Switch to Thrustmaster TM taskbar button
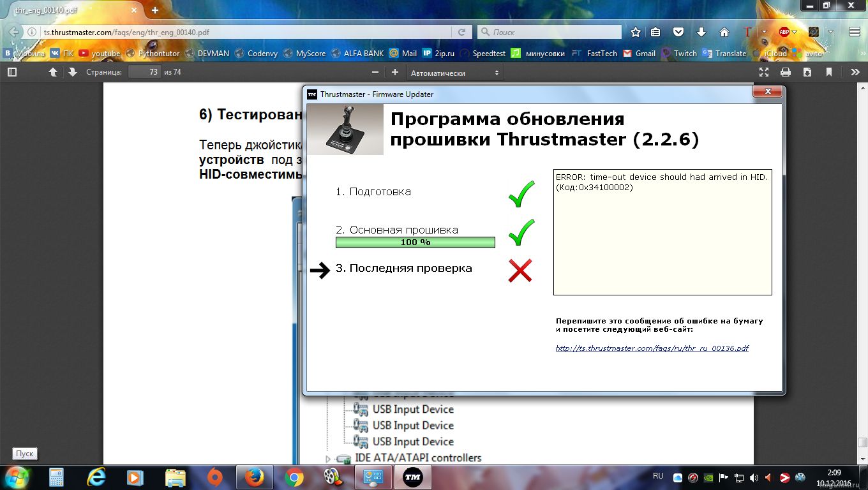Image resolution: width=868 pixels, height=490 pixels. [413, 477]
